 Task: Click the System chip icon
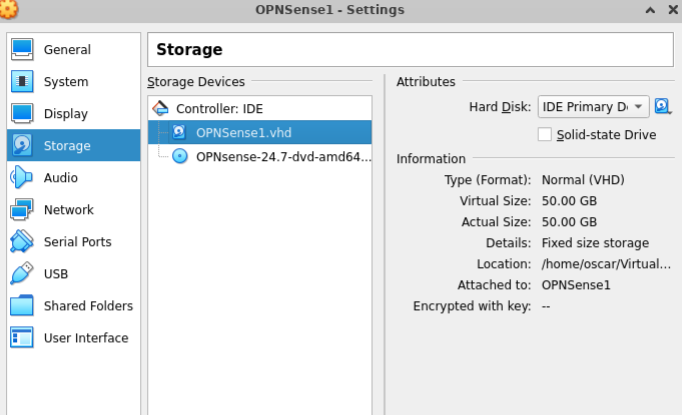(x=22, y=82)
